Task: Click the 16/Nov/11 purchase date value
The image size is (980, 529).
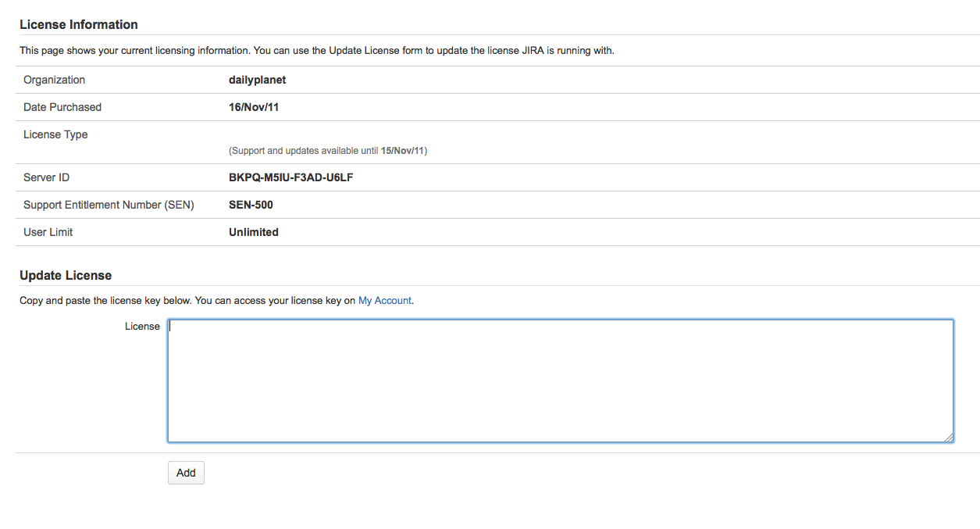Action: pyautogui.click(x=254, y=107)
